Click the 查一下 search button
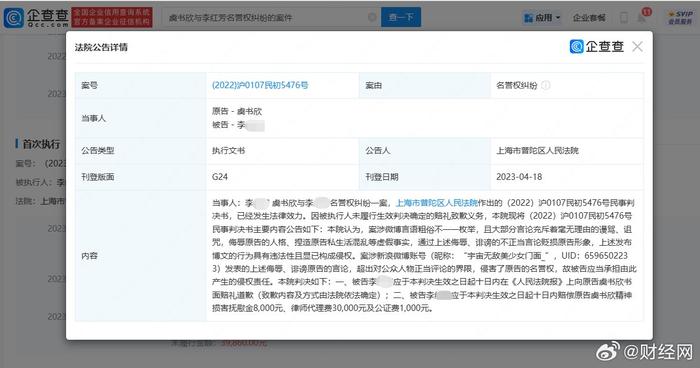This screenshot has width=700, height=368. click(x=401, y=17)
